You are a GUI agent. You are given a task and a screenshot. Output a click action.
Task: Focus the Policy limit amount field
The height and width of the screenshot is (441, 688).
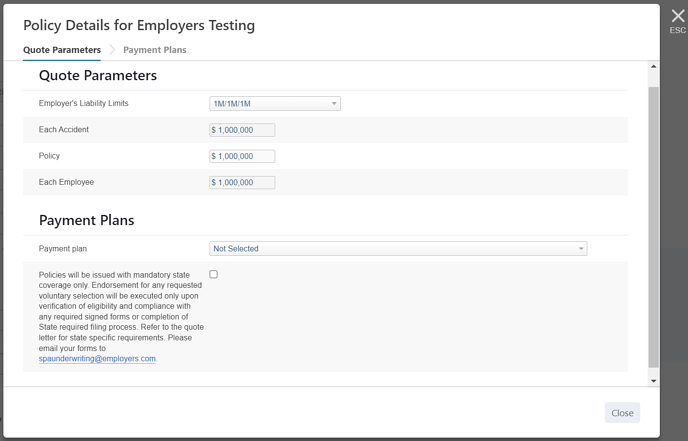pyautogui.click(x=242, y=156)
